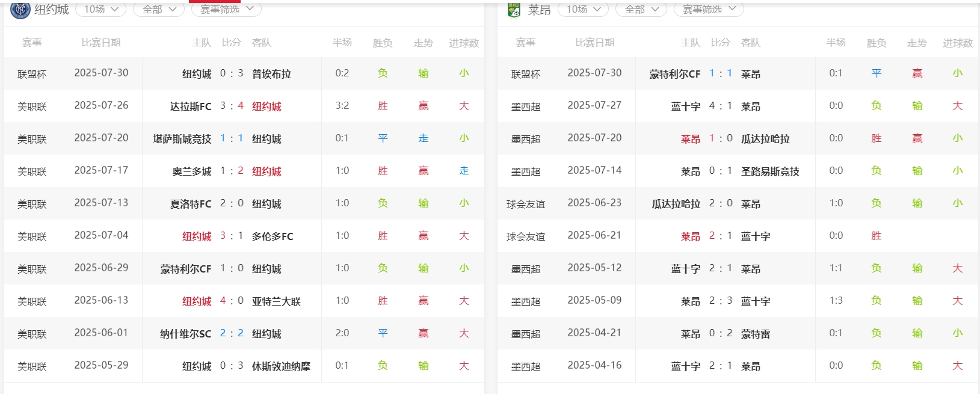
Task: Click the 普埃布拉 team name link
Action: pyautogui.click(x=271, y=74)
